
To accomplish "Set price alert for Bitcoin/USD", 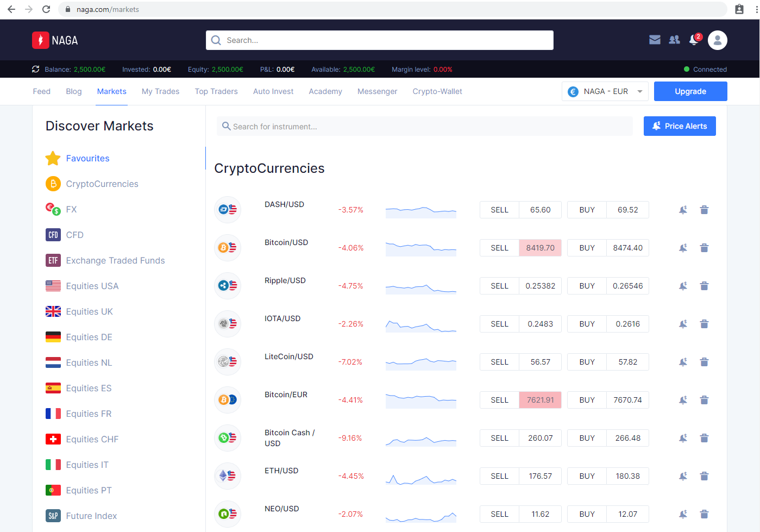I will point(683,248).
